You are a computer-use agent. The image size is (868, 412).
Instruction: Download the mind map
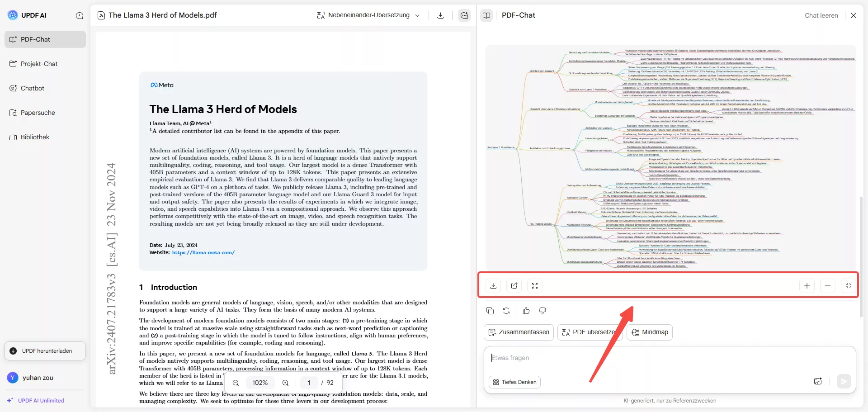click(x=493, y=286)
